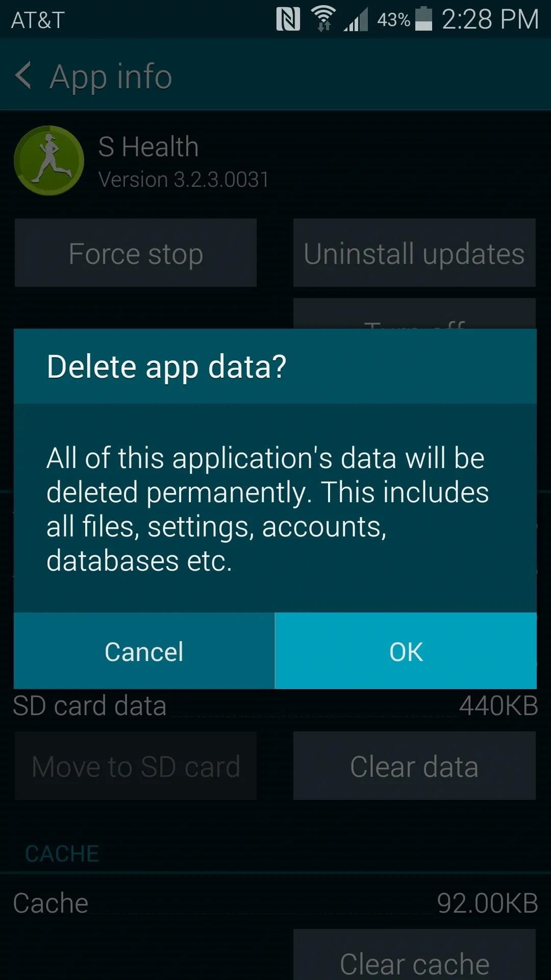Tap the Clear cache button
Screen dimensions: 551x980
414,954
